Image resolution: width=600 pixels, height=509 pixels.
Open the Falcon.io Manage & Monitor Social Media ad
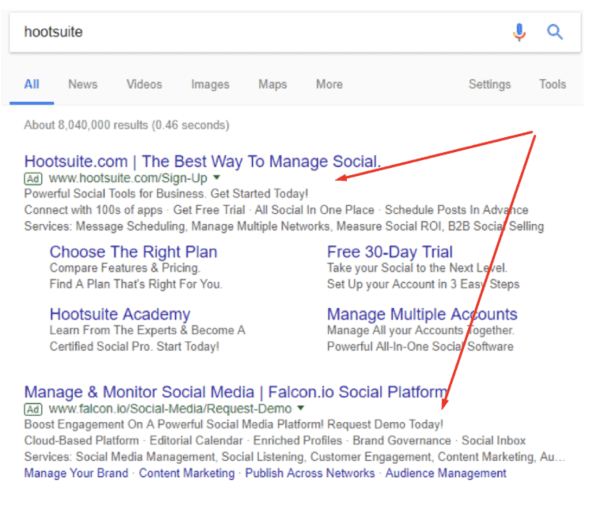236,392
